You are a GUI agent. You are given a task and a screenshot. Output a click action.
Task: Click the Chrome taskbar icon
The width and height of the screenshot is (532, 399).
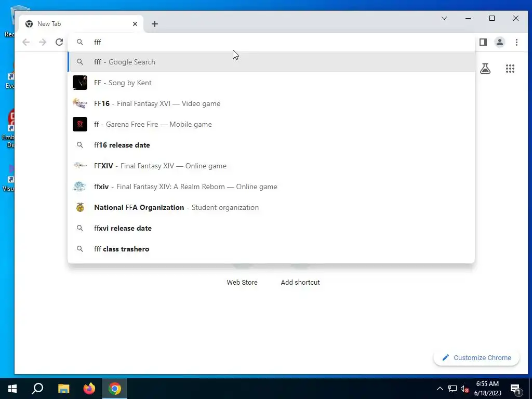115,389
